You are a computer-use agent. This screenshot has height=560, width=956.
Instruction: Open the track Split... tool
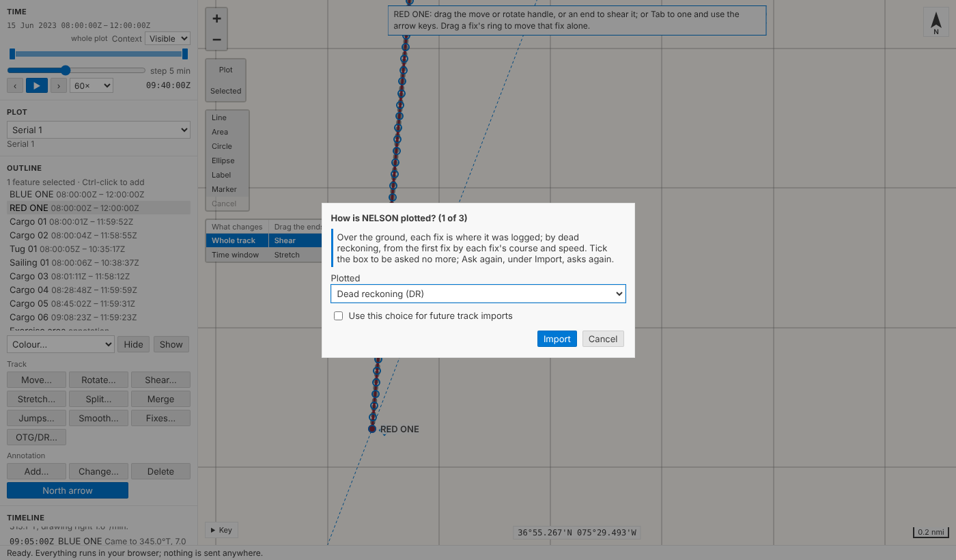click(x=98, y=399)
